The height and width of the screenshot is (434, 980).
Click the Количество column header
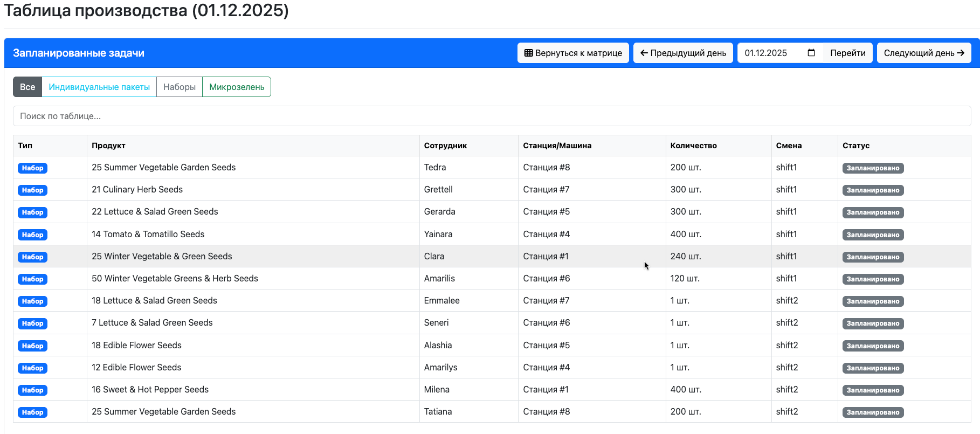tap(693, 146)
